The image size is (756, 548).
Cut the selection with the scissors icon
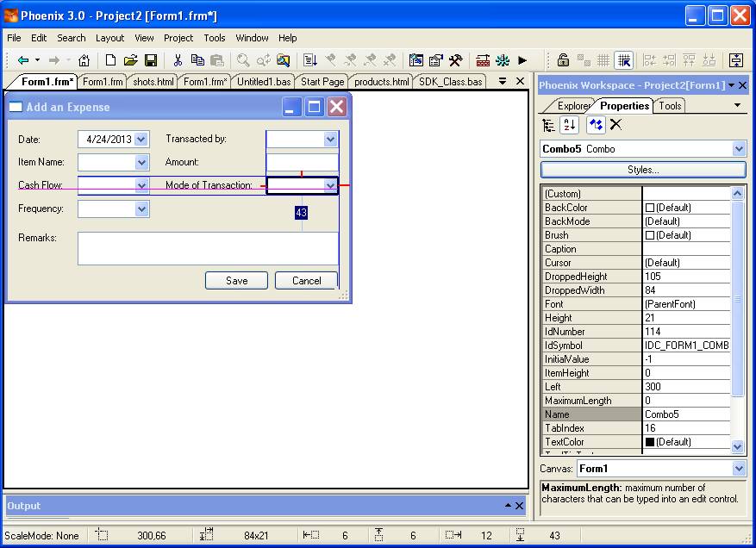pos(178,60)
